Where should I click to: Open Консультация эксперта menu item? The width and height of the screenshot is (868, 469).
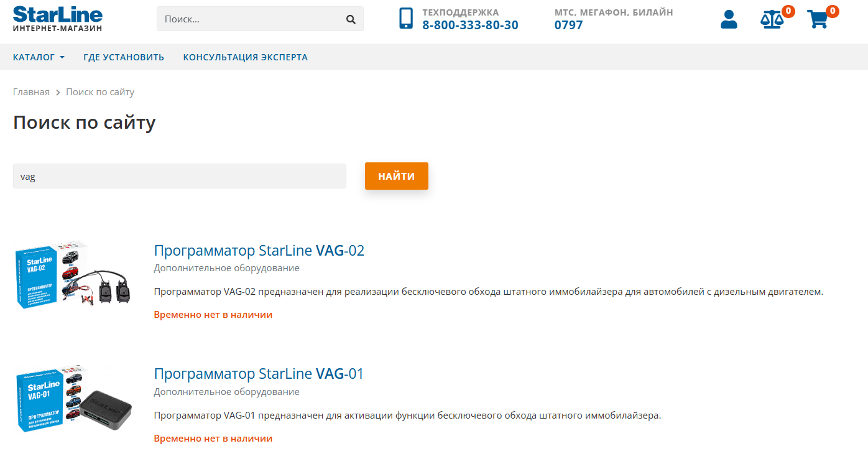pos(245,57)
